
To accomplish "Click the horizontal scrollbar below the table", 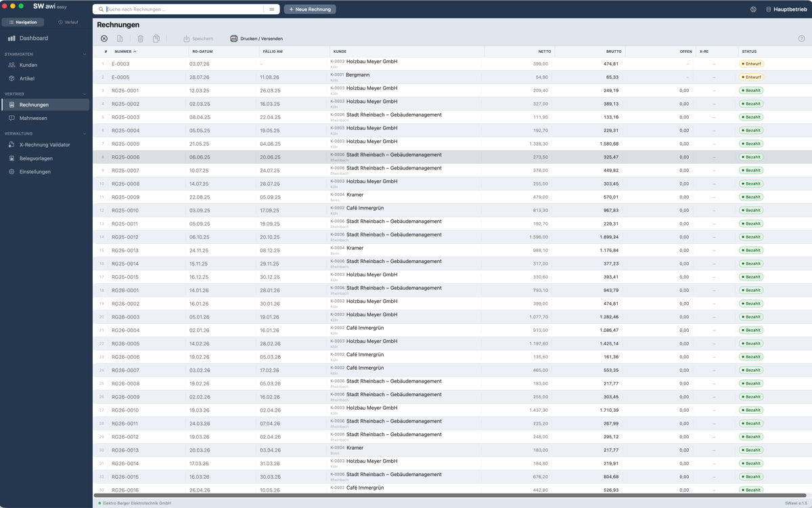I will click(451, 496).
